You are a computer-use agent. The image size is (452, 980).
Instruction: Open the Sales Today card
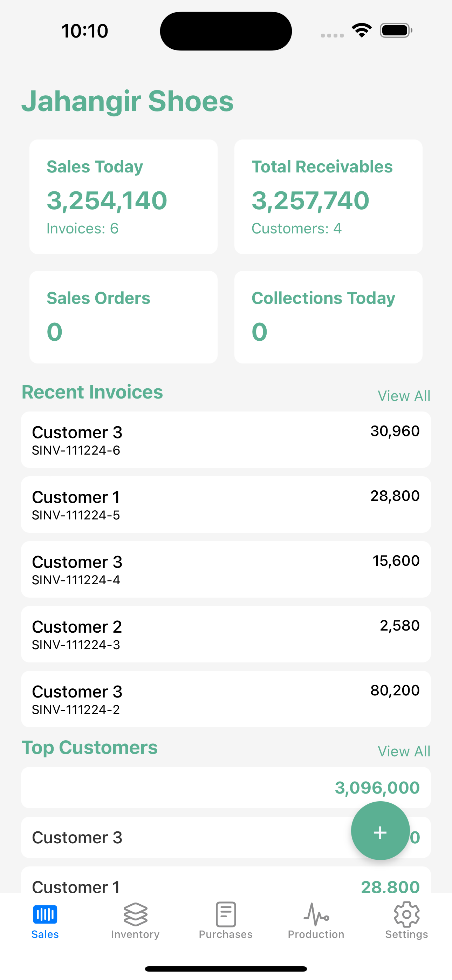pos(124,197)
